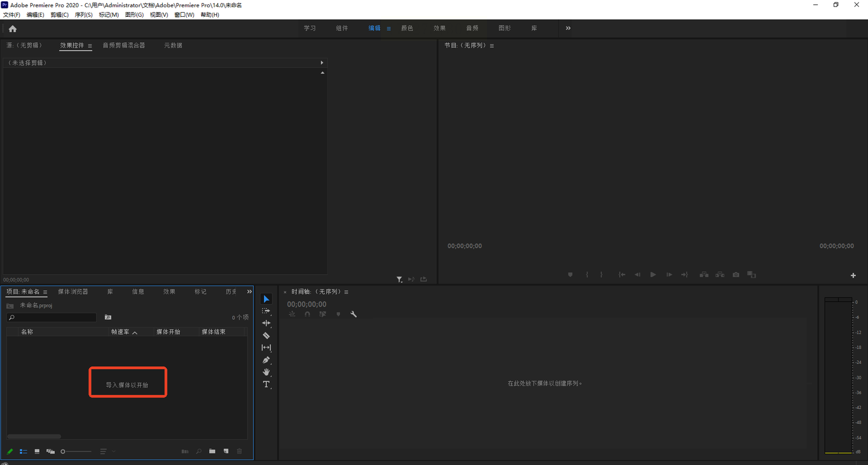Select the Type tool

click(266, 384)
